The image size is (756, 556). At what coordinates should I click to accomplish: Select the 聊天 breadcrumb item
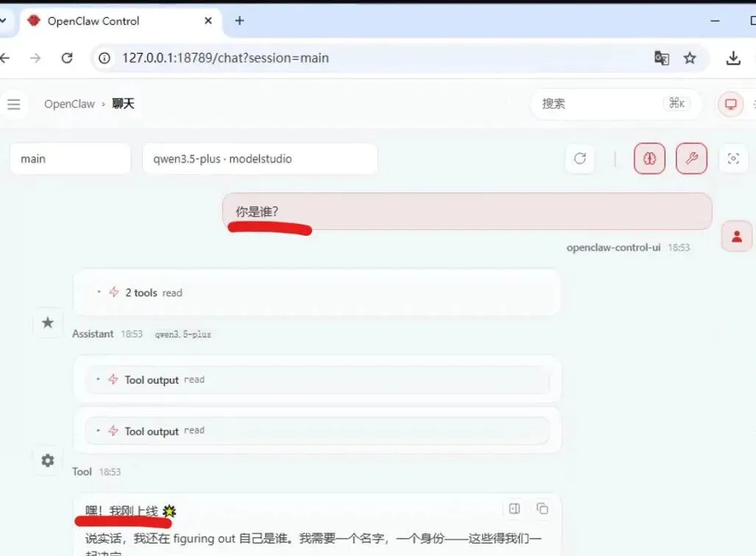(x=123, y=104)
